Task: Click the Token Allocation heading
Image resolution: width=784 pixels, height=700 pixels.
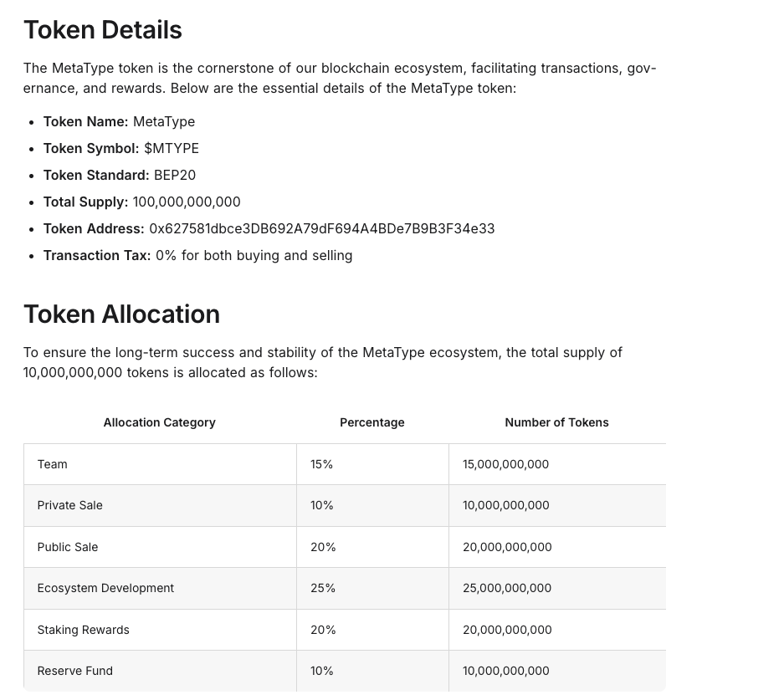Action: [121, 314]
